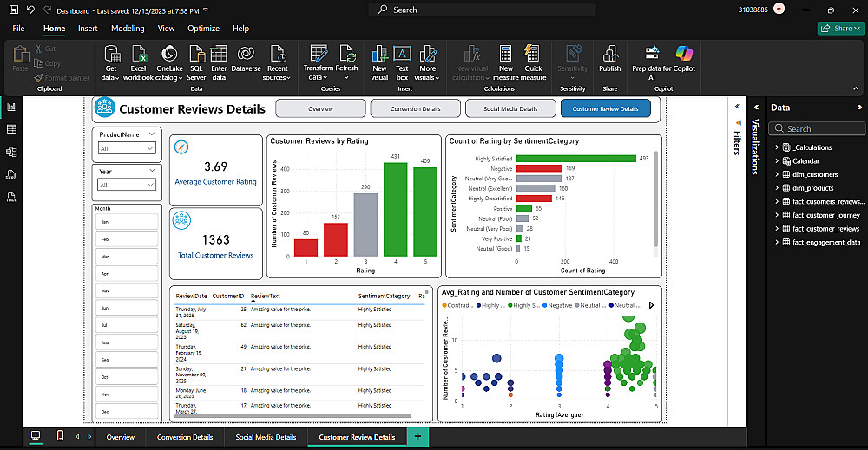Toggle the Jun month slicer option
Screen dimensions: 868x450
tap(127, 308)
